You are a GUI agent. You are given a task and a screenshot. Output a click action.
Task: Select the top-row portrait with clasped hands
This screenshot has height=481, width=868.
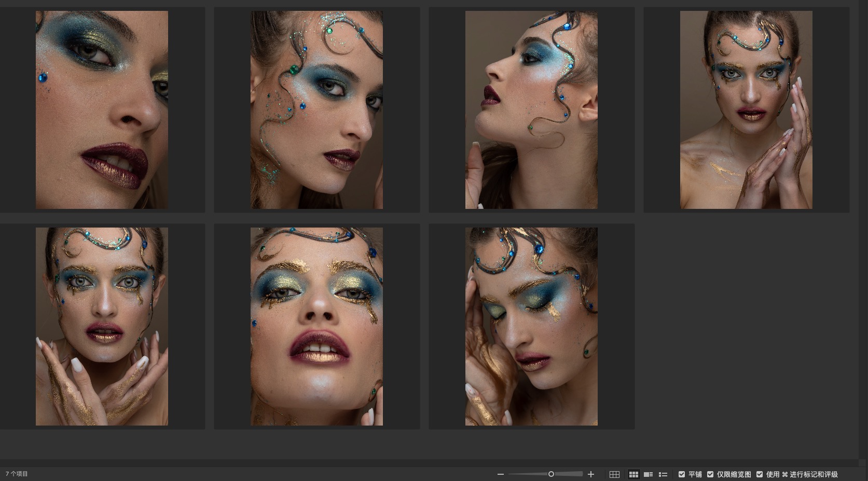[746, 110]
